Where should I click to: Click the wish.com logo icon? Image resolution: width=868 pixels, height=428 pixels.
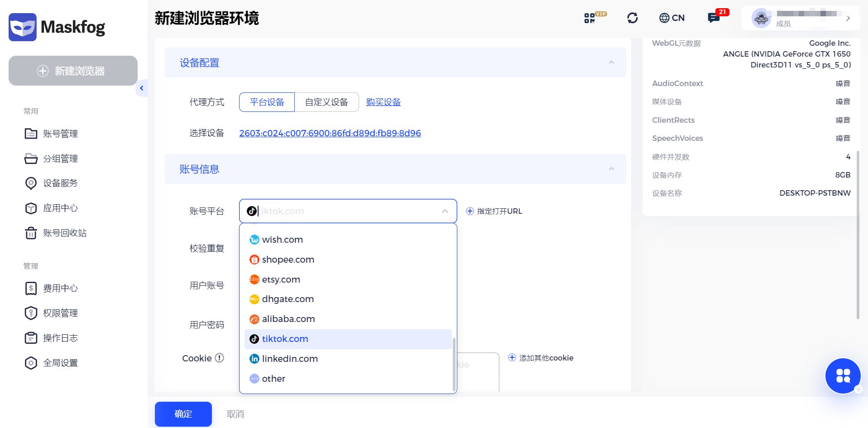coord(254,240)
